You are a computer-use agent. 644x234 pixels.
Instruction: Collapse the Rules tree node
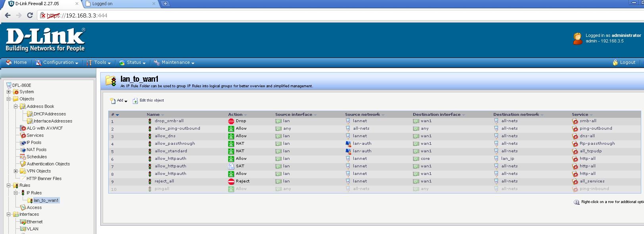tap(8, 185)
